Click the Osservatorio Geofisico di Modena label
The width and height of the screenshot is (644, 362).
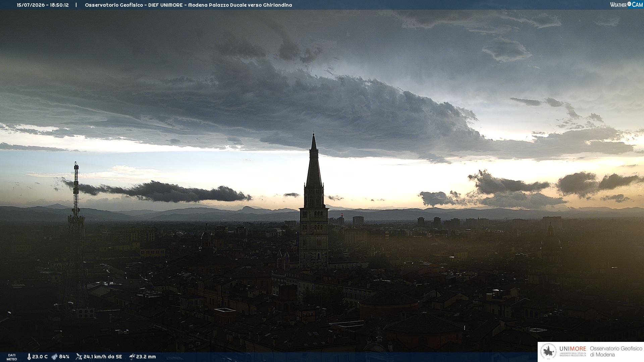tap(616, 352)
